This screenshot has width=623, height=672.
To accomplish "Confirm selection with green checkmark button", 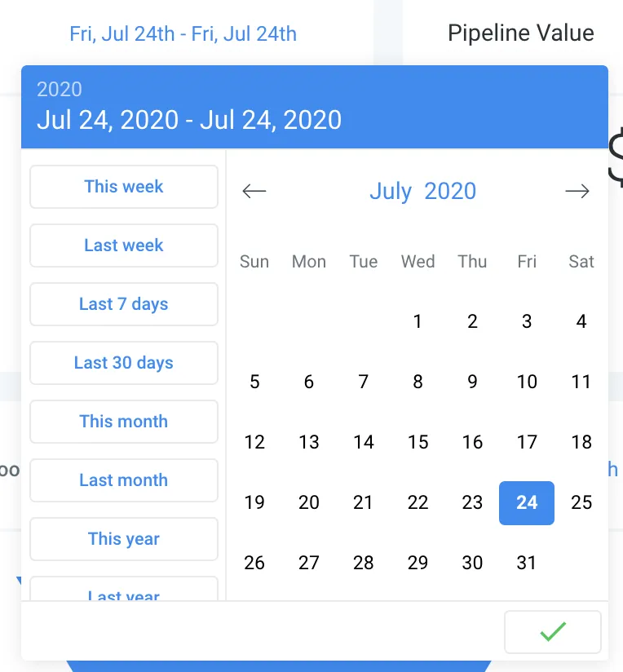I will (x=553, y=631).
